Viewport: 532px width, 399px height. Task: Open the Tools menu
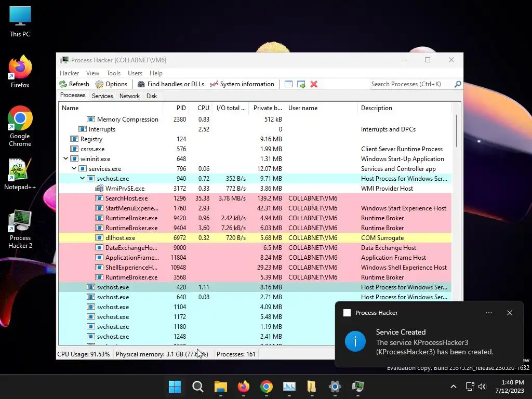[113, 73]
